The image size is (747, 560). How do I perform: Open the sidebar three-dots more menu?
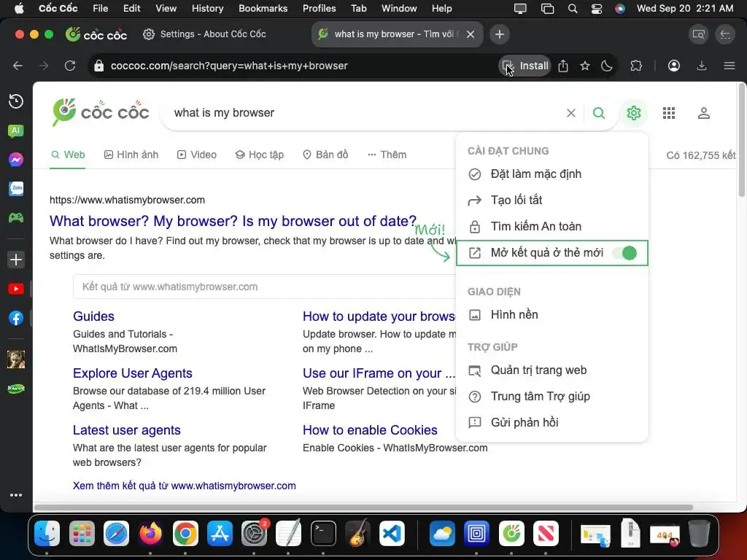pyautogui.click(x=16, y=495)
